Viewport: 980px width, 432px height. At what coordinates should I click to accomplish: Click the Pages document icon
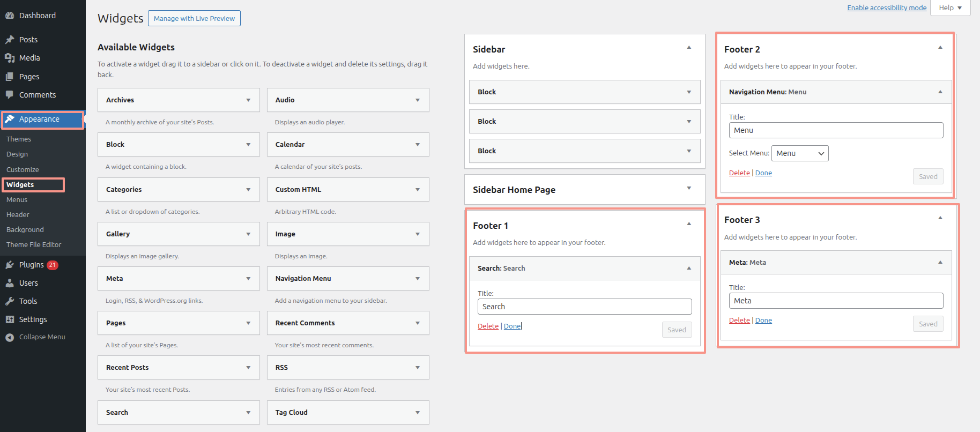[x=10, y=77]
